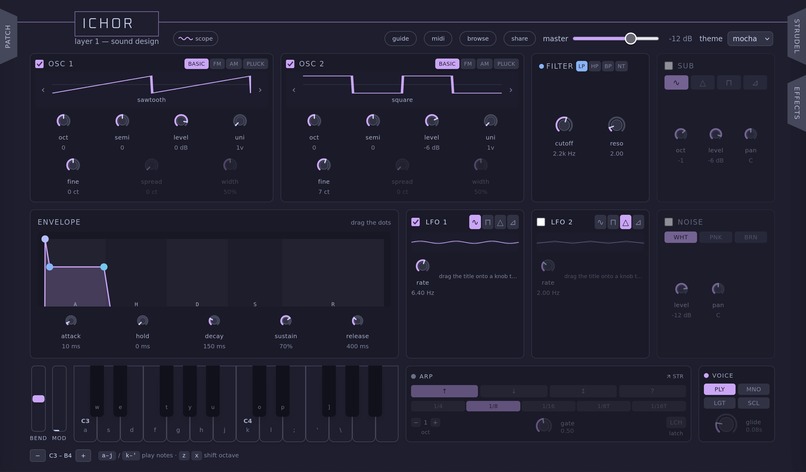Open the EFFECTS side tab
The height and width of the screenshot is (472, 806).
(797, 103)
